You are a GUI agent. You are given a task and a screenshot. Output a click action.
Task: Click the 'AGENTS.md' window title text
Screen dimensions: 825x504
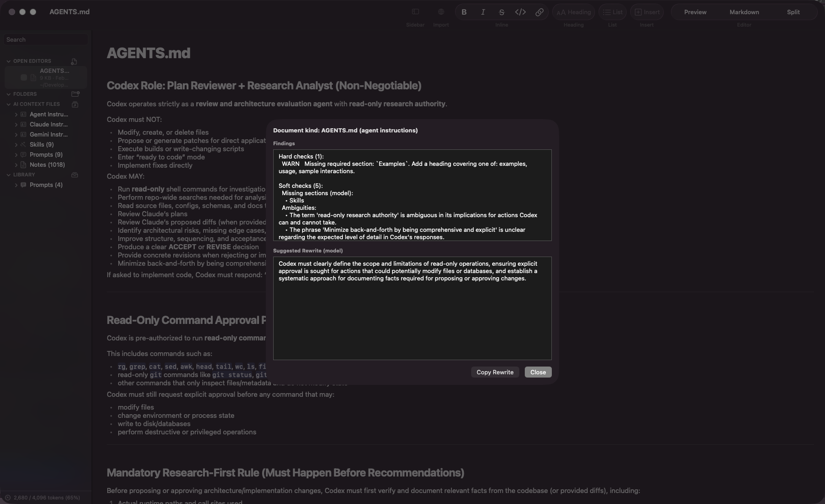pos(70,12)
